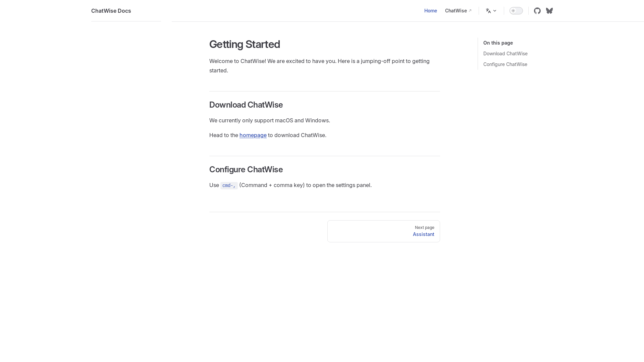Screen dimensions: 644x362
Task: Open the external ChatWise nav link
Action: pos(458,11)
